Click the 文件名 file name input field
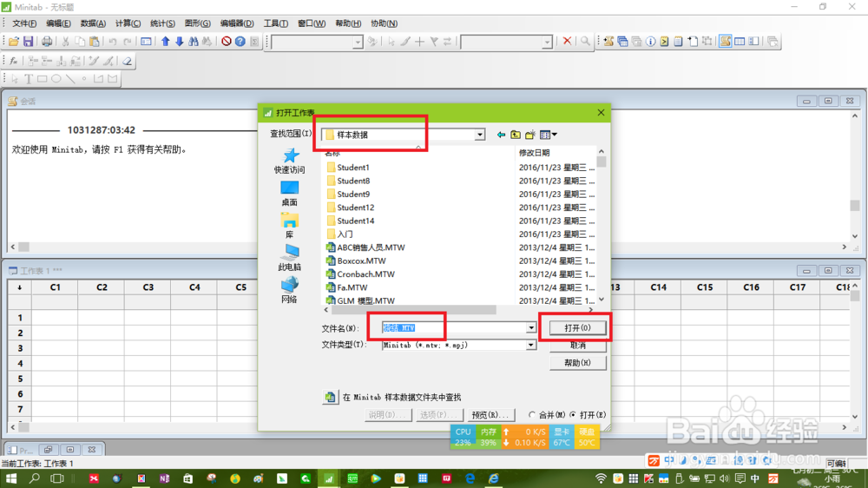The width and height of the screenshot is (868, 488). pos(454,328)
